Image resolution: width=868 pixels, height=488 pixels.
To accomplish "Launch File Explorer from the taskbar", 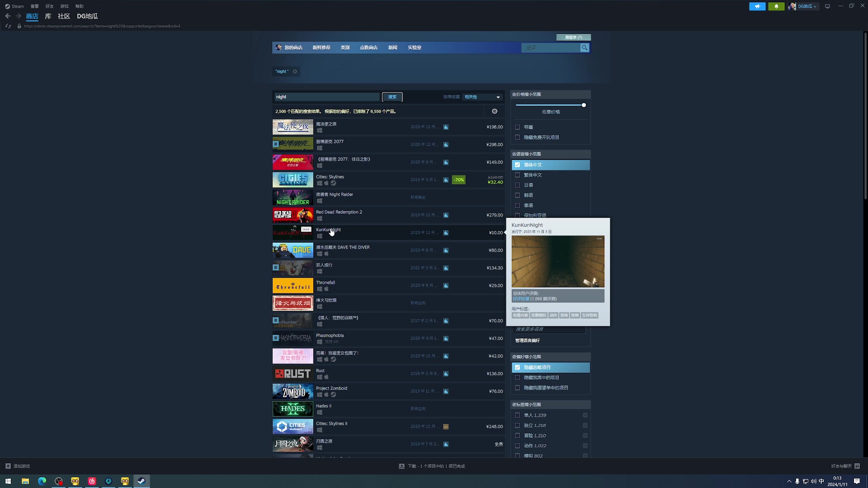I will [25, 481].
